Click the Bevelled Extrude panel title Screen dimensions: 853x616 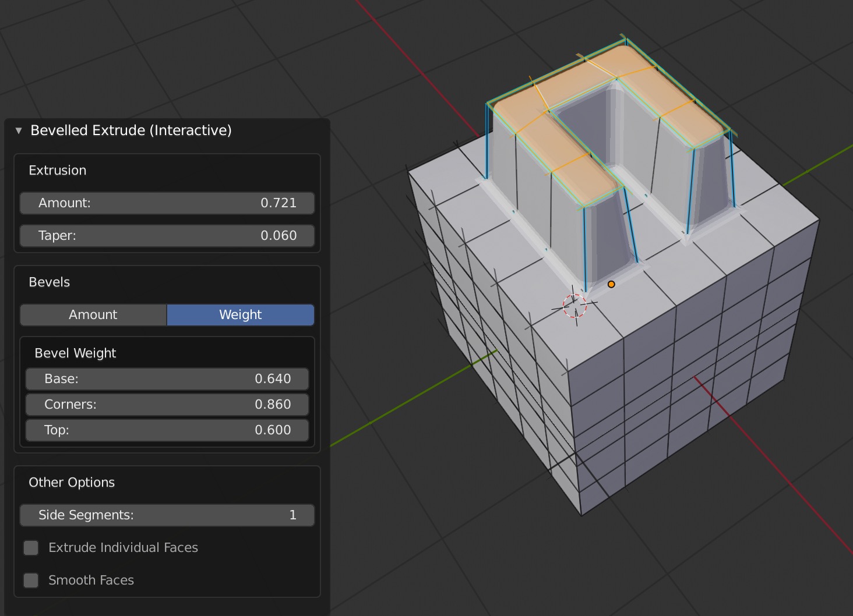131,130
